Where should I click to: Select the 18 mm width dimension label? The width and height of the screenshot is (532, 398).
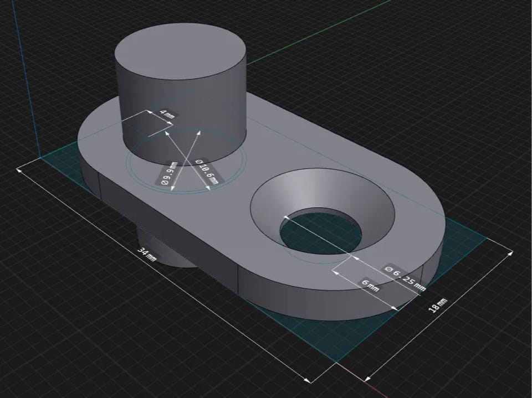coord(438,305)
